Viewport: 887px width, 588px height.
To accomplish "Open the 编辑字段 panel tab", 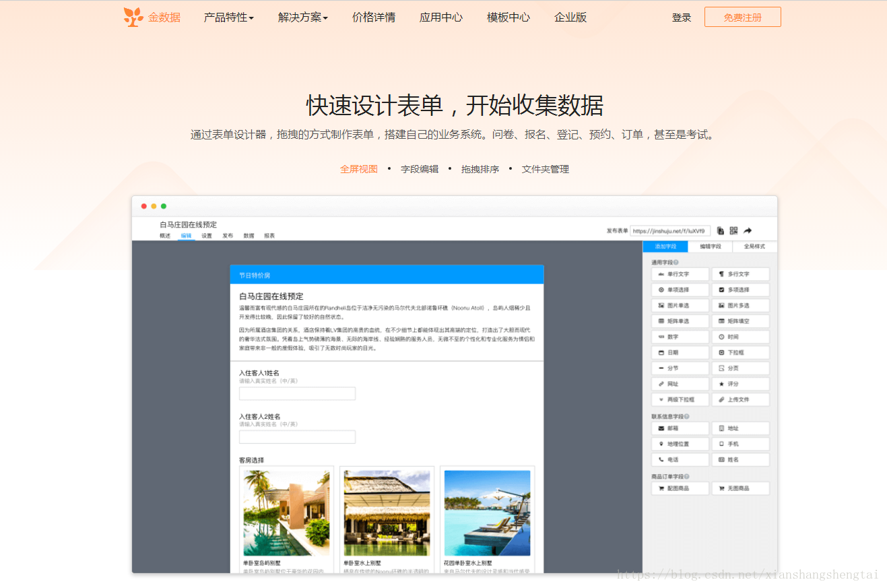I will 711,247.
